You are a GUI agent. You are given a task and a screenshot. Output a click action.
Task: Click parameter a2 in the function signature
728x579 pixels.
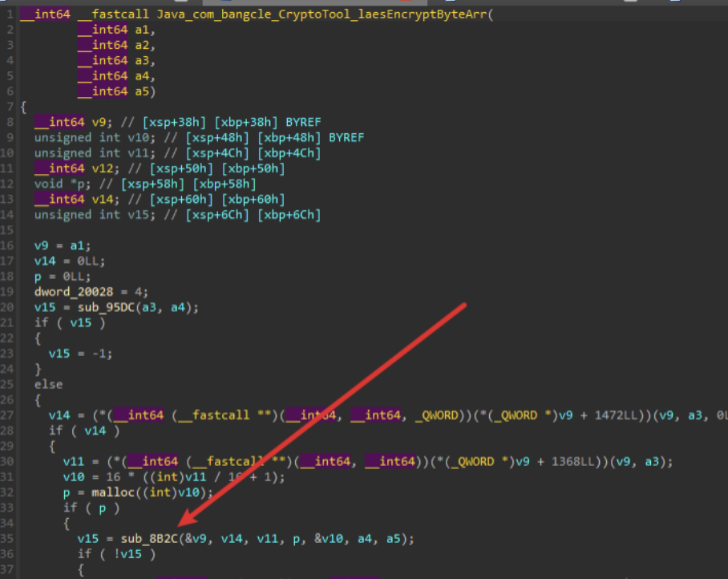142,45
